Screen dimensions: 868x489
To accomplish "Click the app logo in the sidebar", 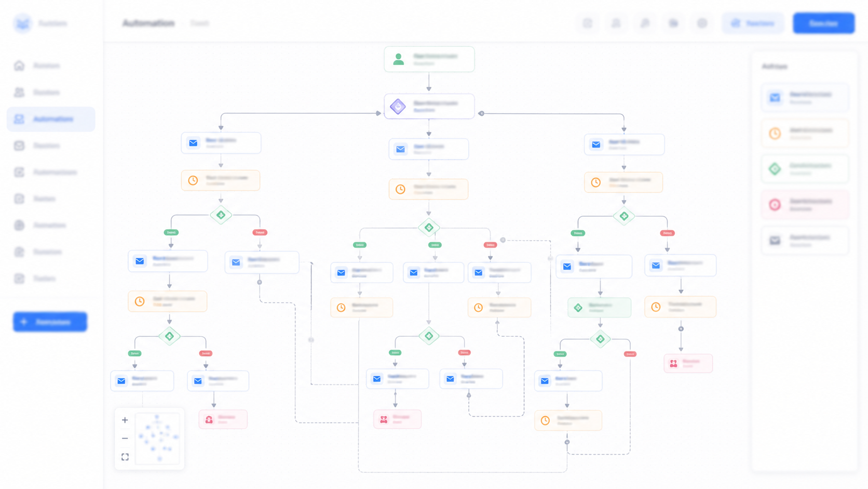I will pyautogui.click(x=22, y=23).
